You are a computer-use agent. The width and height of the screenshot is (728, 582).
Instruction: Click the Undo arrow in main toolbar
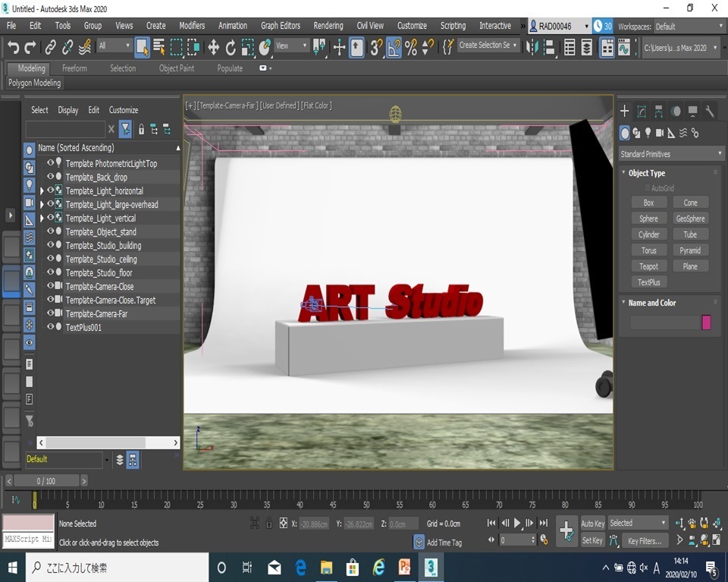pyautogui.click(x=13, y=47)
